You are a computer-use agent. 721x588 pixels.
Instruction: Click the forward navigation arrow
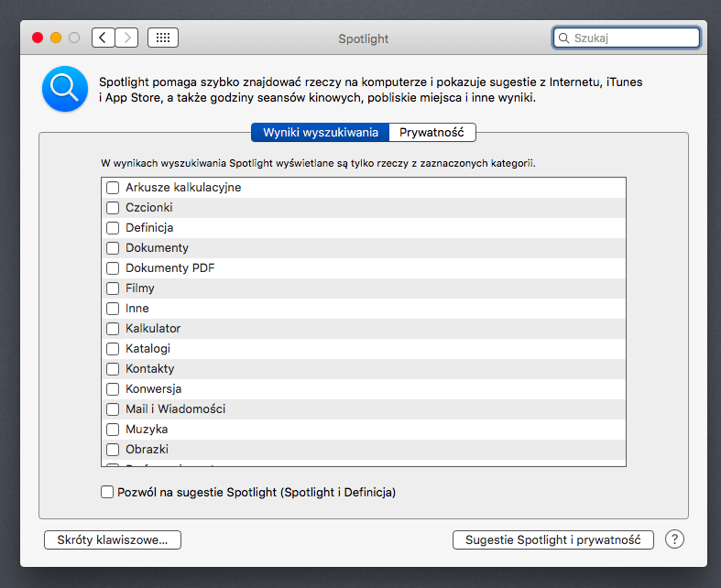click(x=127, y=38)
